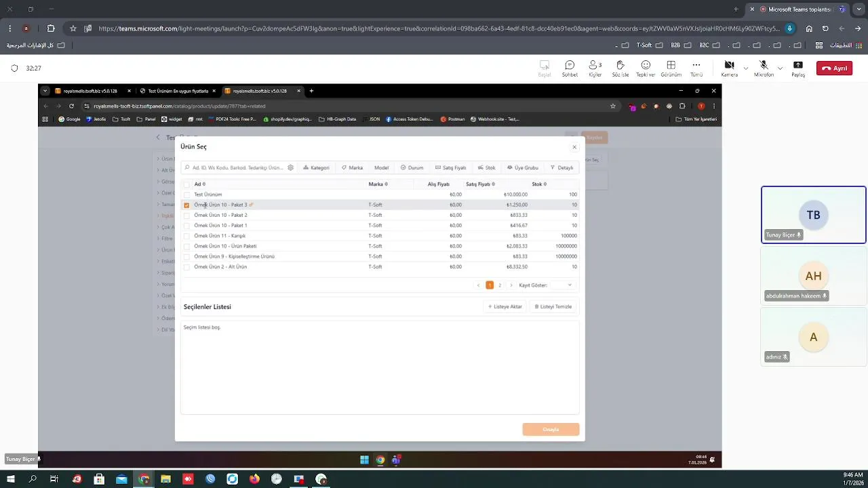868x488 pixels.
Task: Click the Windows Start button
Action: (x=11, y=479)
